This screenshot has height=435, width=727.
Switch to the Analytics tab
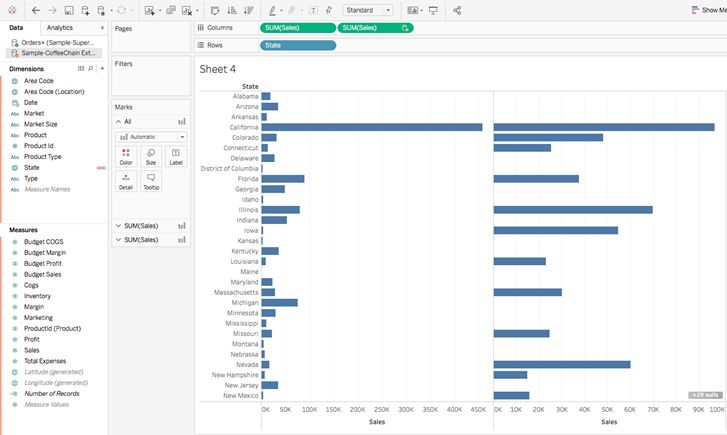tap(60, 28)
